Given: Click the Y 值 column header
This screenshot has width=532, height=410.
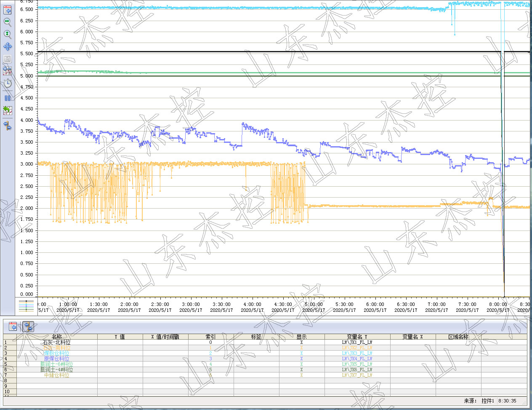Looking at the screenshot, I should [120, 337].
